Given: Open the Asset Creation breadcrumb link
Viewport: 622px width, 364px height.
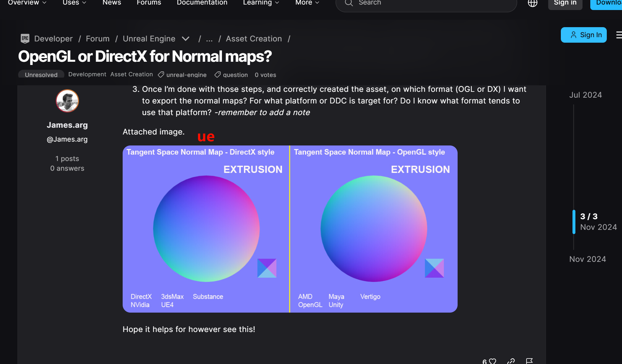Looking at the screenshot, I should pyautogui.click(x=254, y=39).
